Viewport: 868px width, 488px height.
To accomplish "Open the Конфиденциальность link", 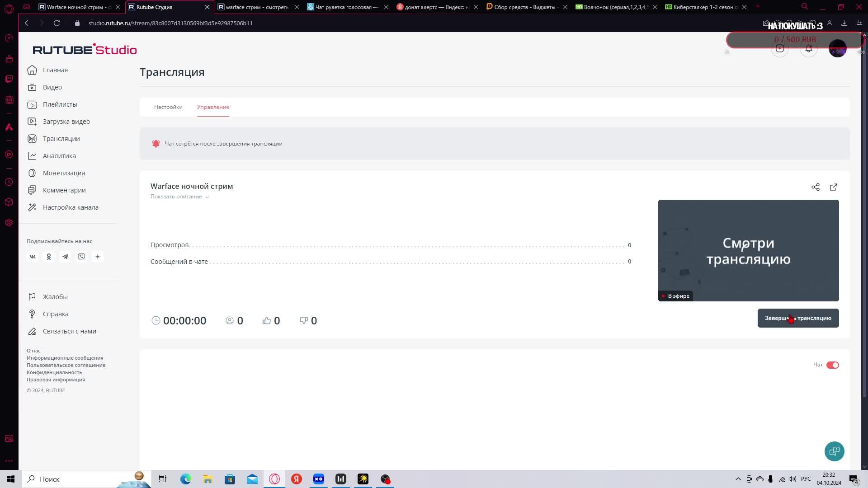I will [x=54, y=372].
